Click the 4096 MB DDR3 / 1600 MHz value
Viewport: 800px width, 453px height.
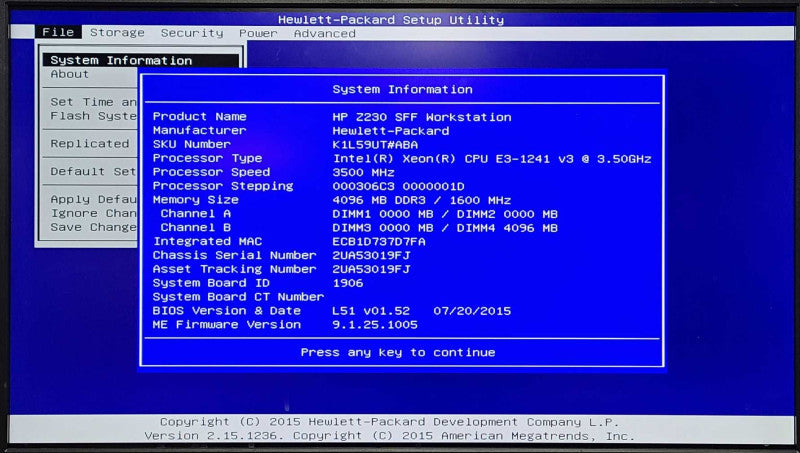[x=422, y=200]
